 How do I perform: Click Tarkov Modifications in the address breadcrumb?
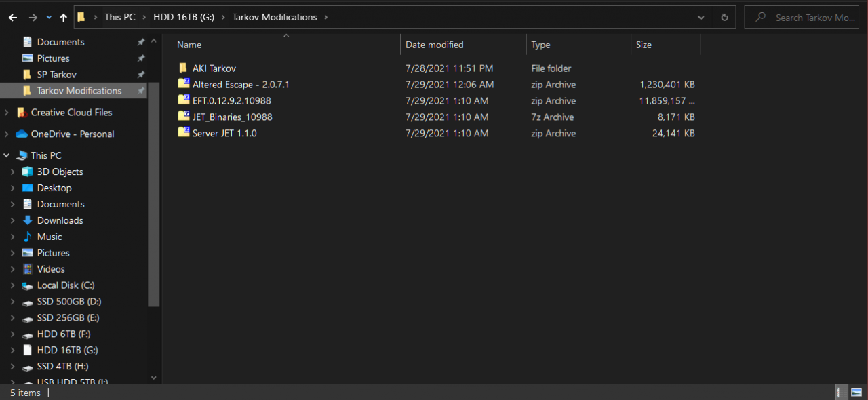[275, 18]
